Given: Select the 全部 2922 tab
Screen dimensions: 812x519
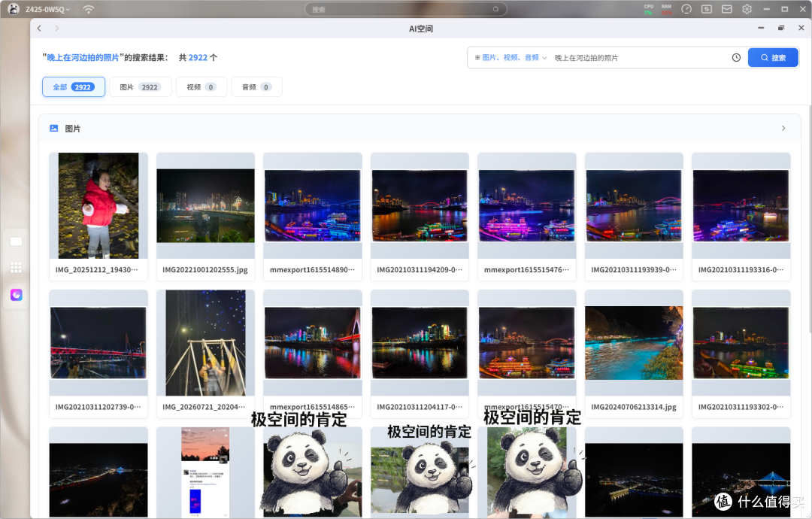Looking at the screenshot, I should click(x=74, y=87).
